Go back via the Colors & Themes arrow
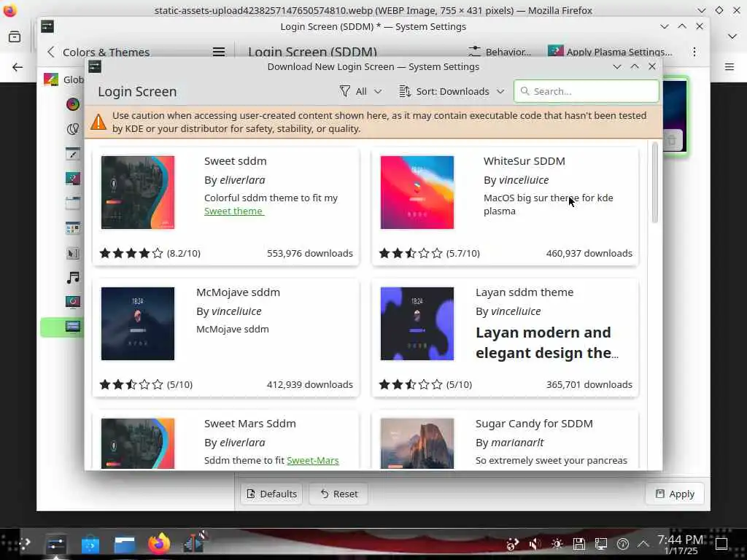747x560 pixels. pyautogui.click(x=51, y=52)
